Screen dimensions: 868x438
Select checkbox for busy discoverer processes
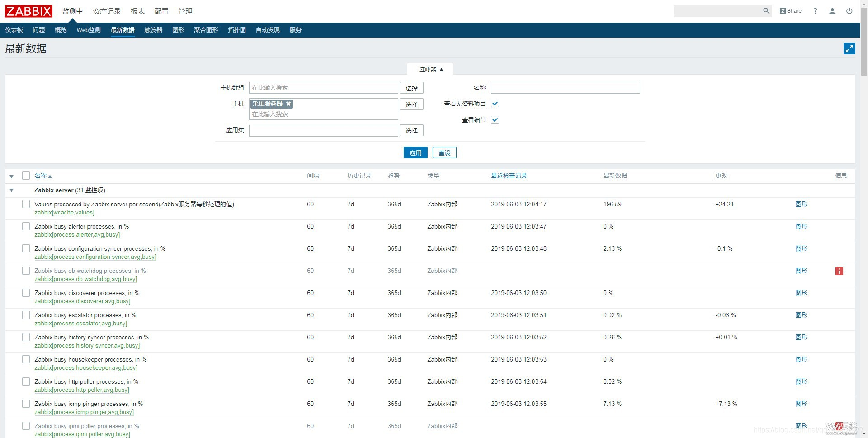[x=26, y=293]
